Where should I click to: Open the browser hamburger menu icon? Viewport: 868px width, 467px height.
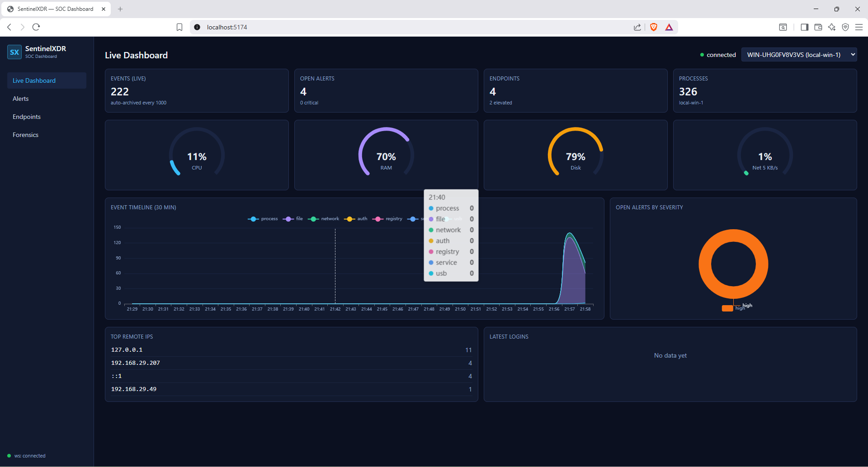[x=859, y=27]
